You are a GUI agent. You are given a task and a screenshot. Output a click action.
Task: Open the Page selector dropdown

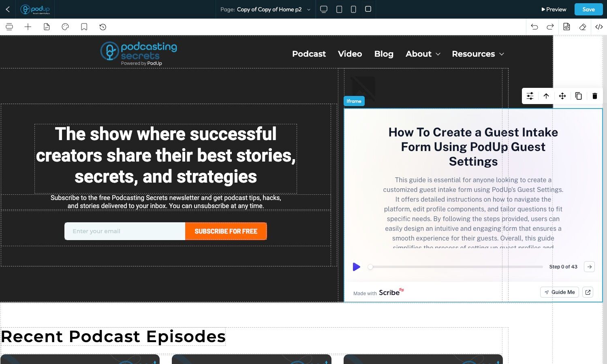(265, 9)
